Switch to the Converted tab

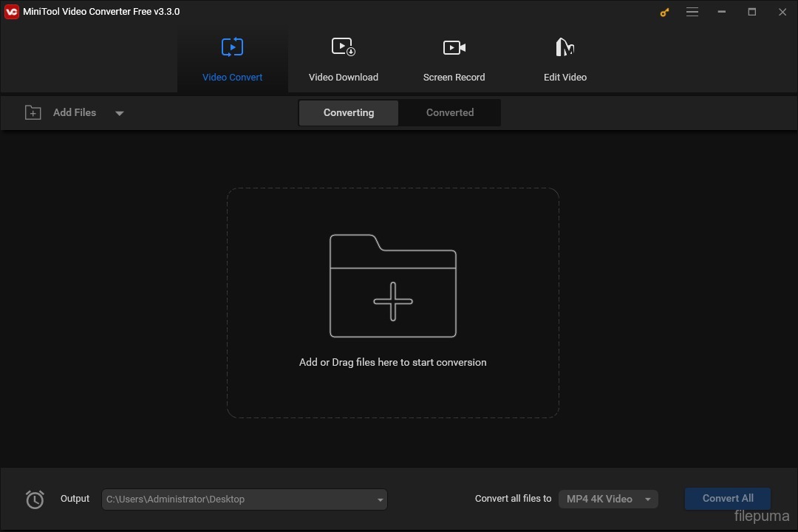pyautogui.click(x=449, y=112)
